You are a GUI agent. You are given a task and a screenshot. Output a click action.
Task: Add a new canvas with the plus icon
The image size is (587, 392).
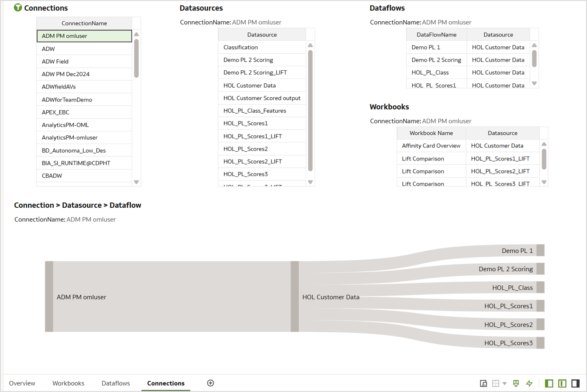coord(211,383)
